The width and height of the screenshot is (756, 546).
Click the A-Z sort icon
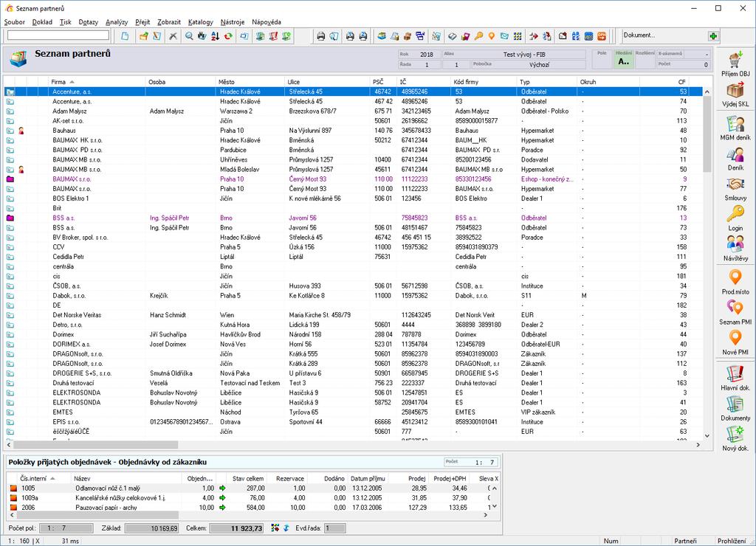point(215,36)
